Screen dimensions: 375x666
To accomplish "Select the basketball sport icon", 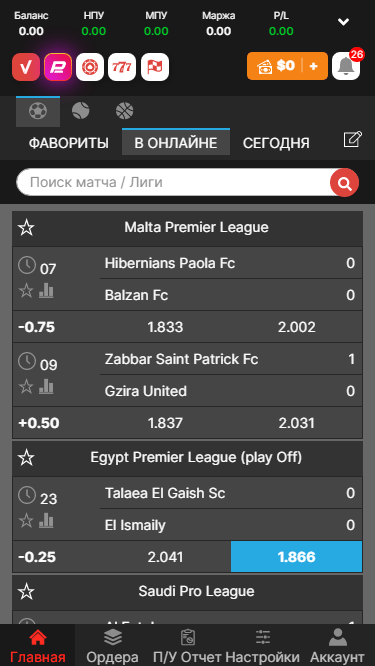I will (x=124, y=112).
